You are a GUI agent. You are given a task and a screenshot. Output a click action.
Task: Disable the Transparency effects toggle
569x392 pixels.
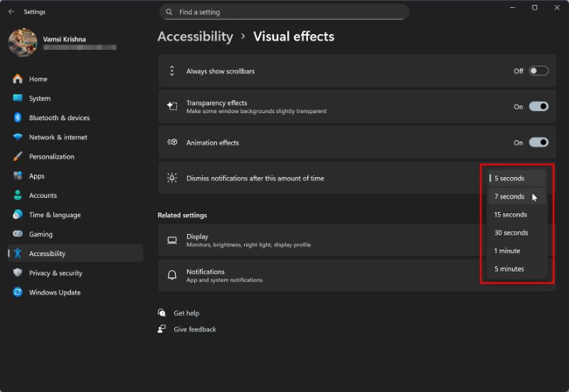click(538, 107)
